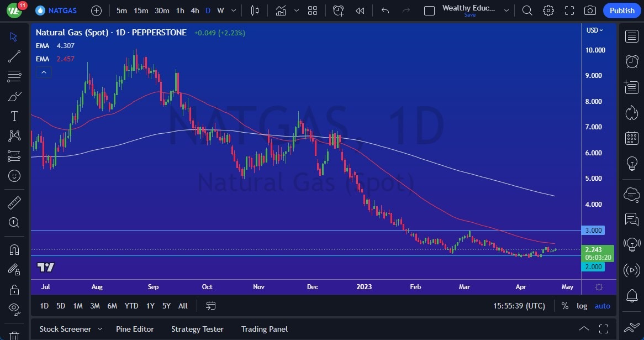Take a chart snapshot with camera
Screen dimensions: 644x340
(590, 11)
